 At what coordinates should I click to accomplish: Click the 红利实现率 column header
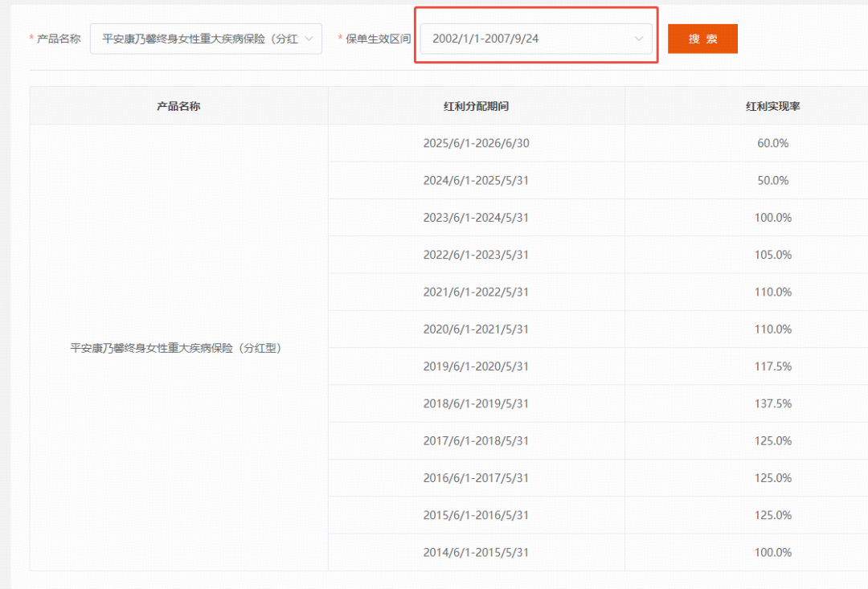click(772, 106)
